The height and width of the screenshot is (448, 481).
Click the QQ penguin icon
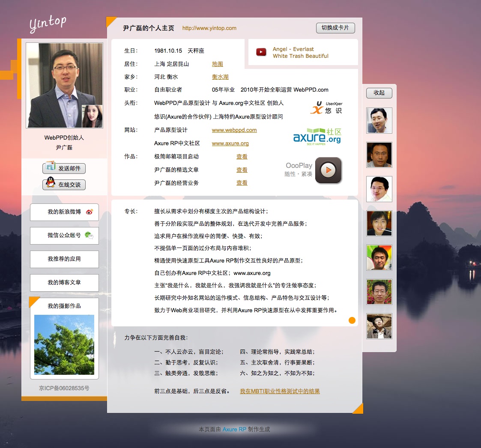(x=51, y=182)
